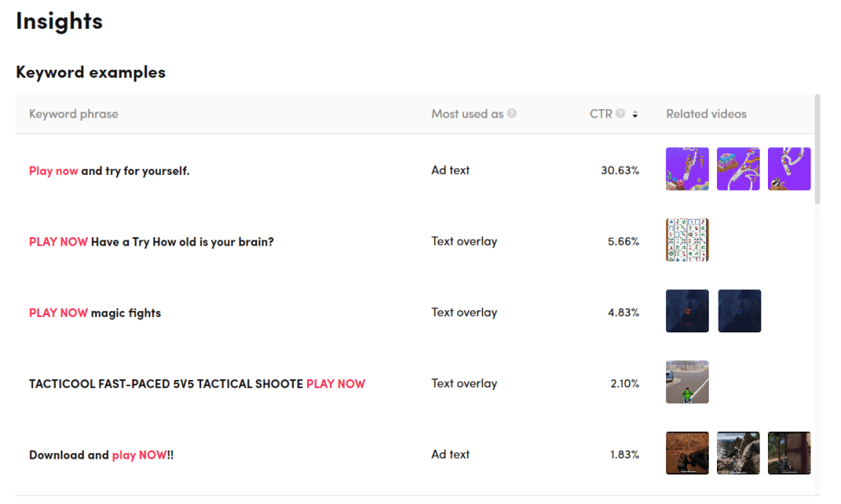The image size is (841, 504).
Task: Click the "Download and play NOW!!" phrase
Action: pyautogui.click(x=101, y=455)
